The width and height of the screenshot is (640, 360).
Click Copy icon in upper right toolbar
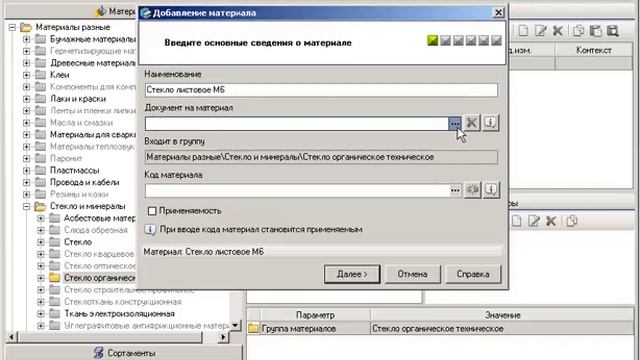(578, 31)
